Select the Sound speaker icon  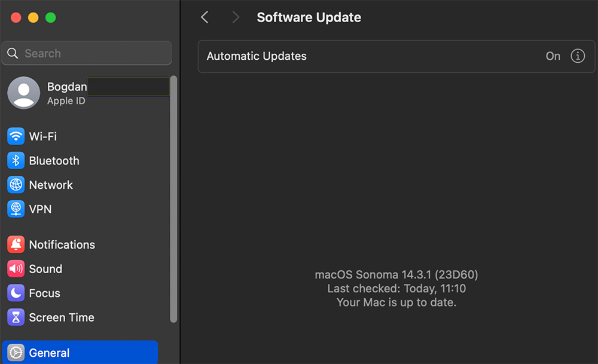pos(16,269)
